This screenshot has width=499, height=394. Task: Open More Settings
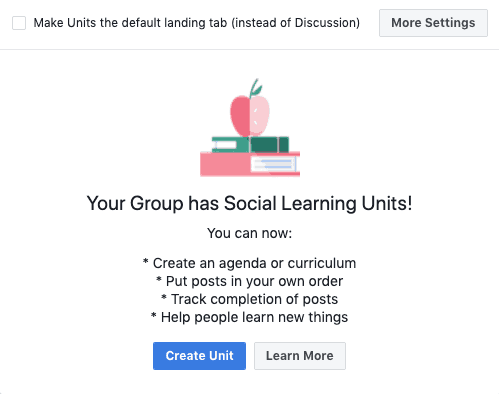tap(433, 23)
